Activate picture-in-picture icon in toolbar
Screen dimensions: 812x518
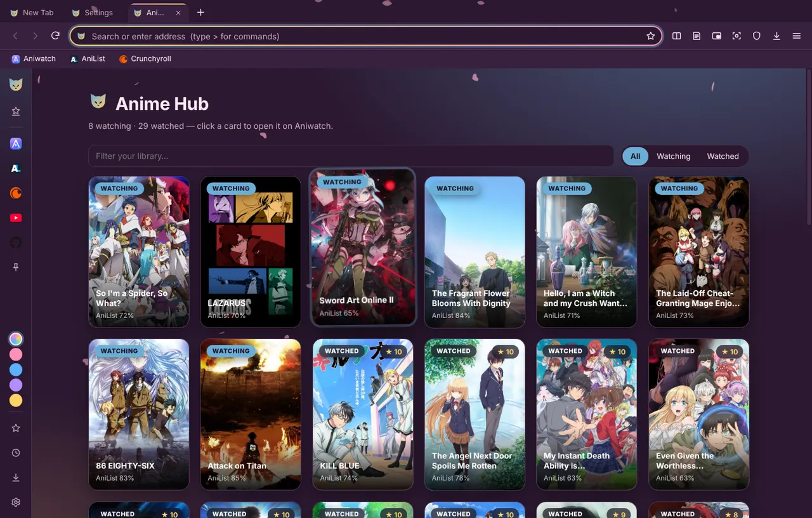point(716,36)
